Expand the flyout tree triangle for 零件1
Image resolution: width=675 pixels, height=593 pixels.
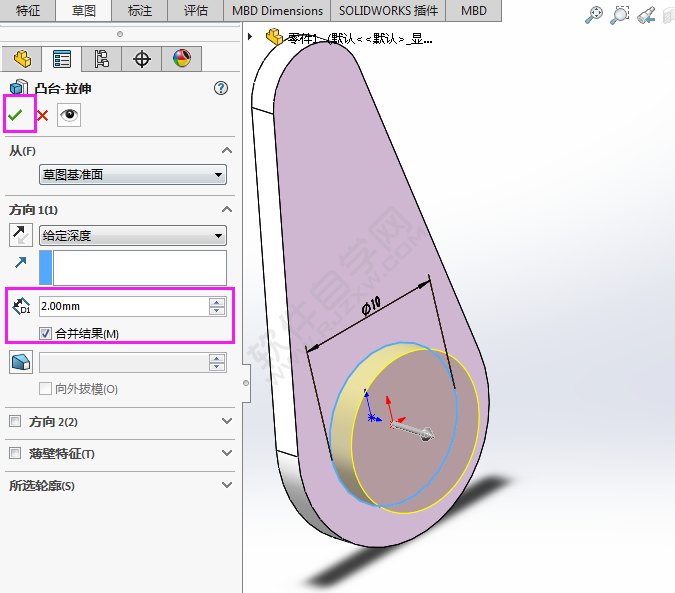pos(250,37)
